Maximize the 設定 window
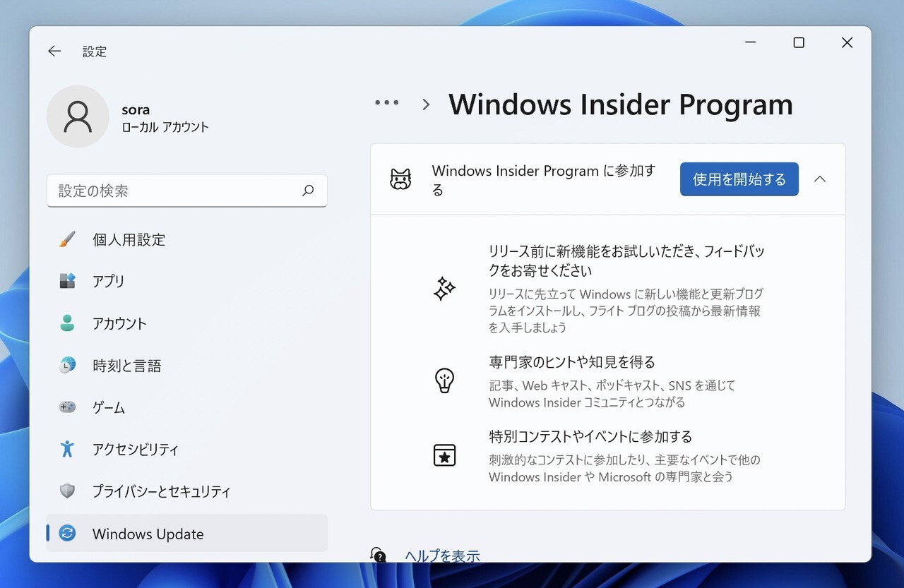This screenshot has width=904, height=588. (799, 43)
